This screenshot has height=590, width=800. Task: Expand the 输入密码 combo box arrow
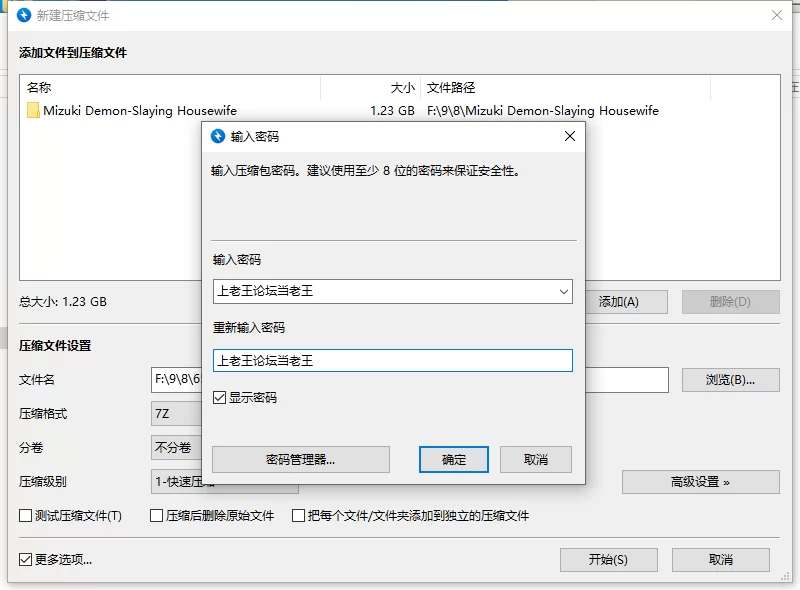[x=563, y=291]
